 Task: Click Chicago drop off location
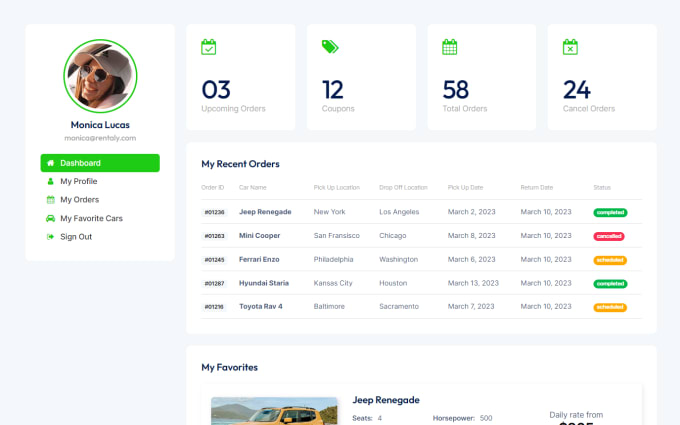[392, 235]
